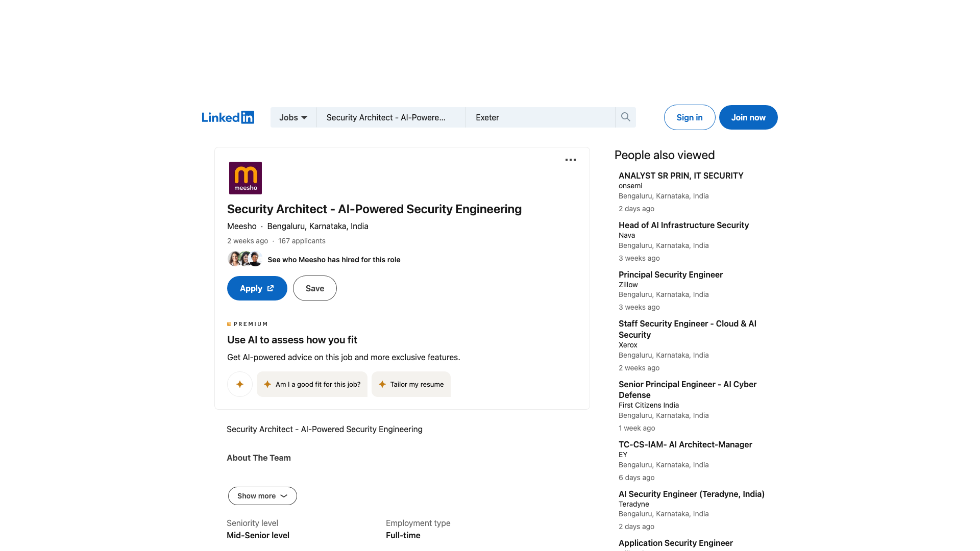
Task: Click the First Citizens India company name
Action: [x=649, y=405]
